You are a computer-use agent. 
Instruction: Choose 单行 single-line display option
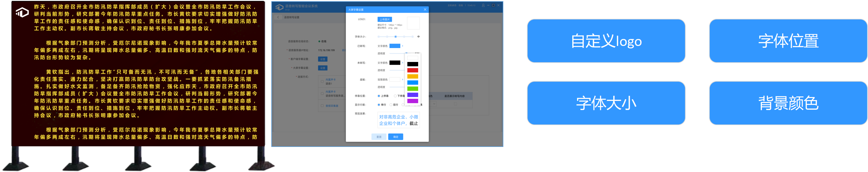pos(379,105)
